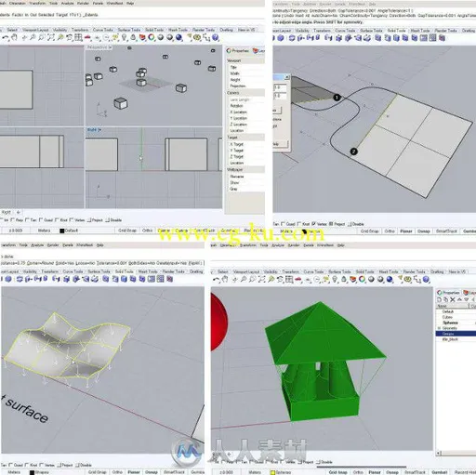The height and width of the screenshot is (475, 476).
Task: Open Panels menu in green gazebo window
Action: [309, 245]
